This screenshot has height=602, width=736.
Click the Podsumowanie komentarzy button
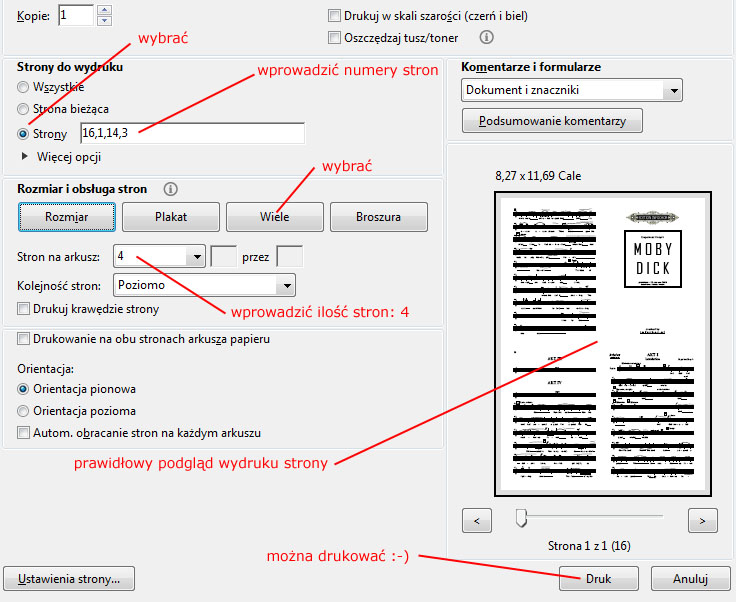[552, 121]
